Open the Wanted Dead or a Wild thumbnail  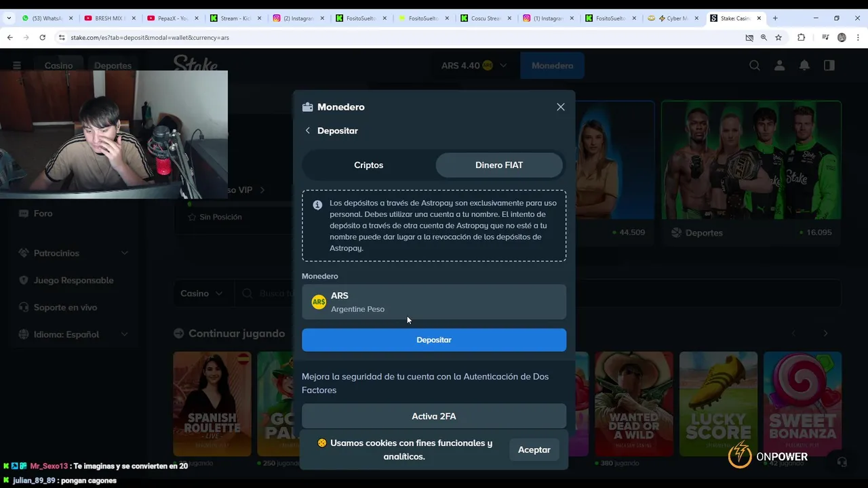tap(634, 404)
